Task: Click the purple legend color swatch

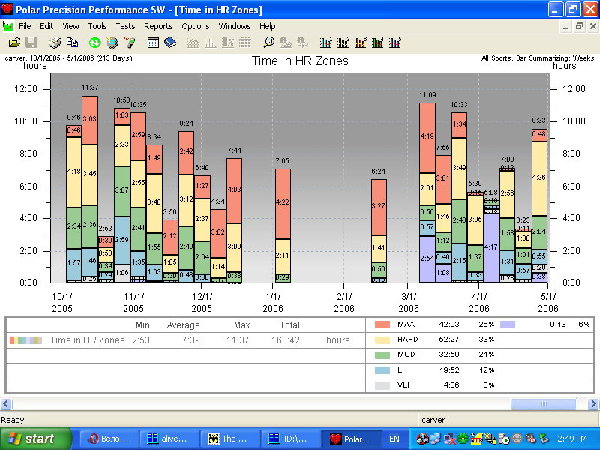Action: click(506, 324)
